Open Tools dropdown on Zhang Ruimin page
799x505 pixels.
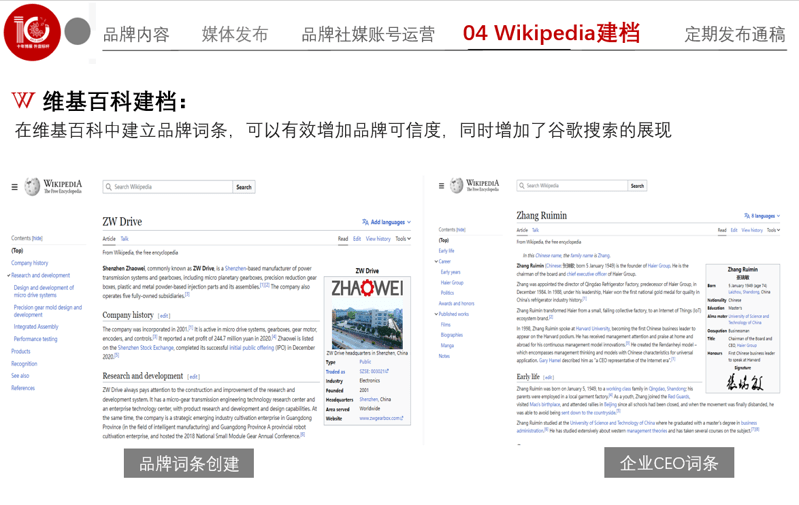(774, 230)
